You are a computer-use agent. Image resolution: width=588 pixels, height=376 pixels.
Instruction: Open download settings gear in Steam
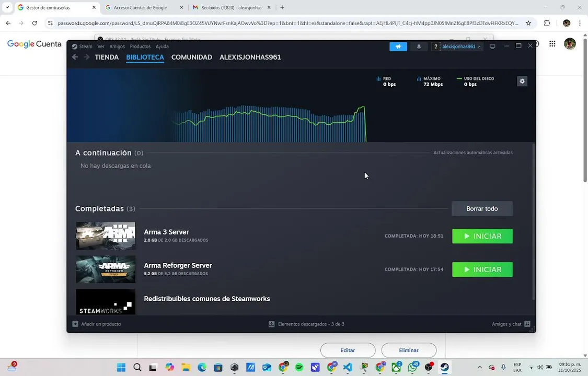[522, 81]
